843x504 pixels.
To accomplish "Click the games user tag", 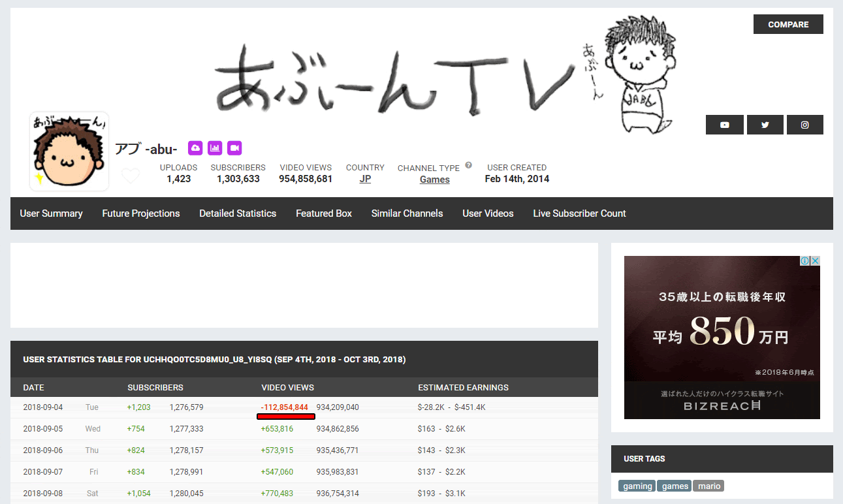I will (x=675, y=486).
